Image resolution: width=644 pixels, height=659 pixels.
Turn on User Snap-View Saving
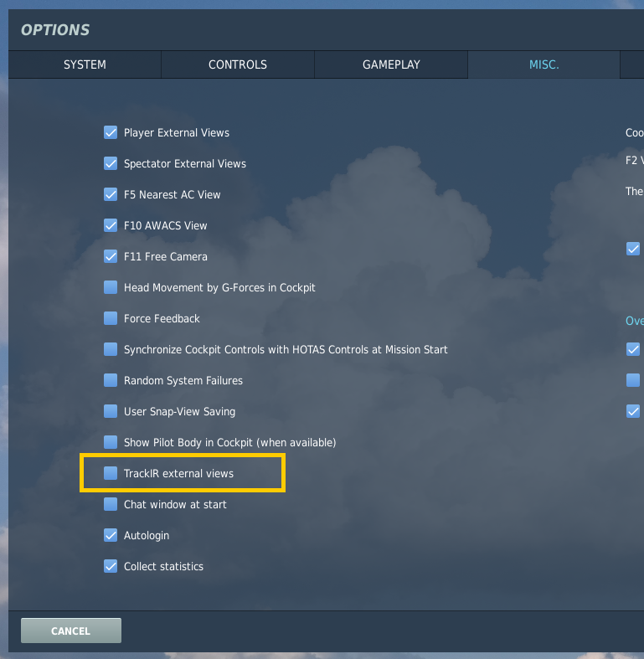coord(111,411)
